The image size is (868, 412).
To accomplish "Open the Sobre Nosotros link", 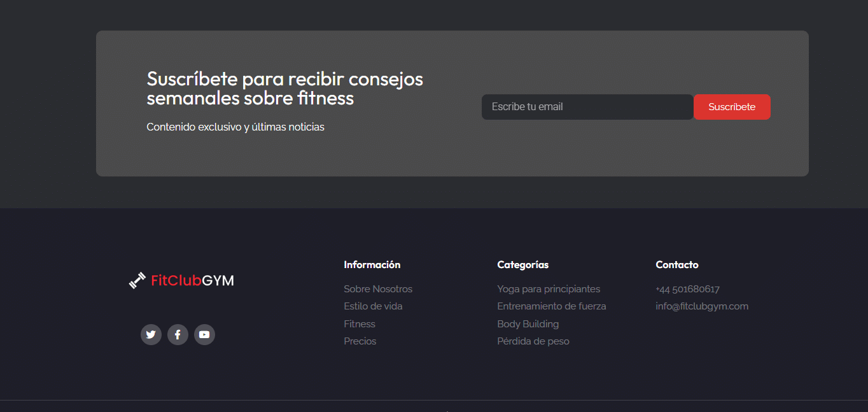I will 378,289.
